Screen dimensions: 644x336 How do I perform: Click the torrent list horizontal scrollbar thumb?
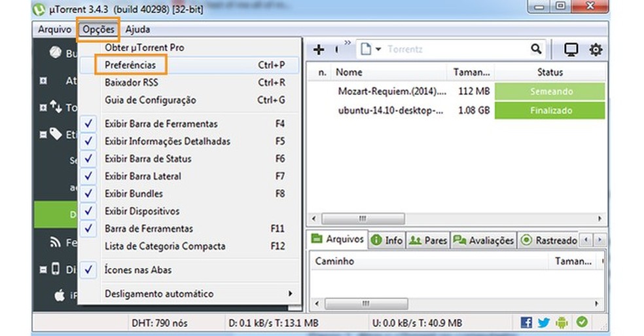363,218
